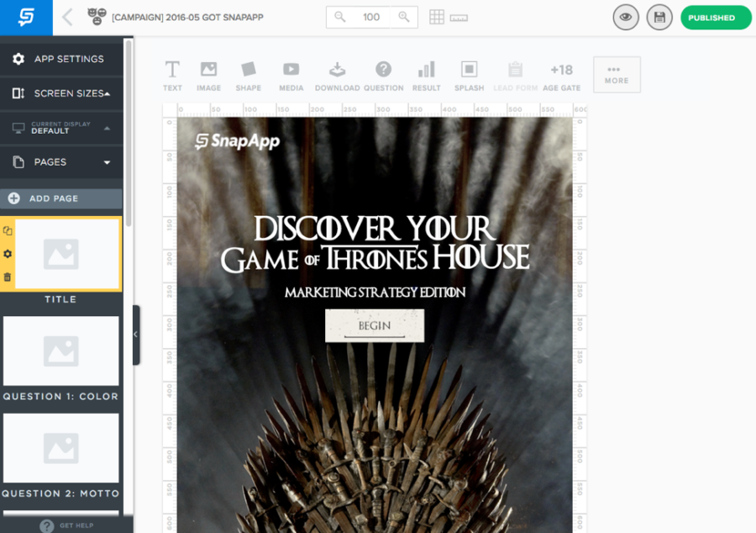
Task: Click the SnapApp logo home button
Action: 26,18
